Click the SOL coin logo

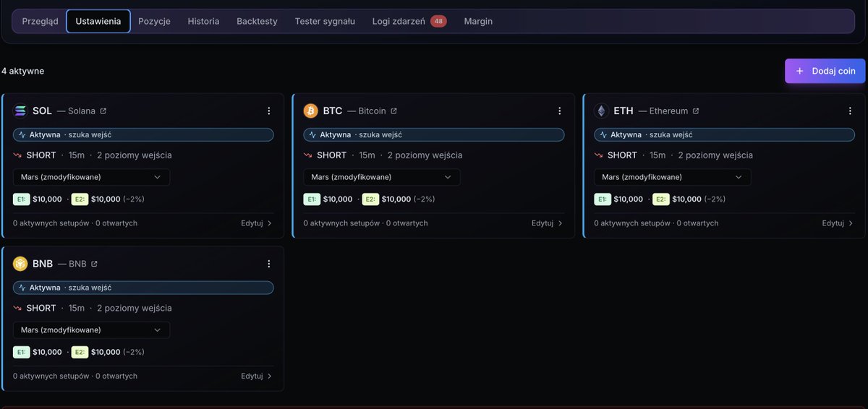pos(20,111)
